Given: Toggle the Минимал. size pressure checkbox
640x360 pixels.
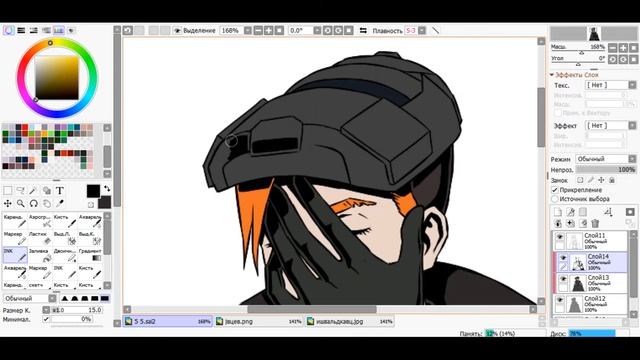Looking at the screenshot, I should [46, 319].
